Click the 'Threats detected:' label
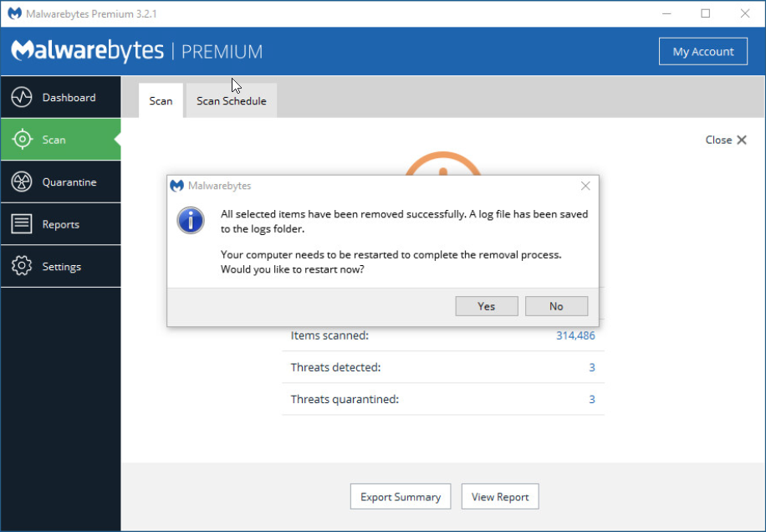Screen dimensions: 766x532 tap(335, 367)
